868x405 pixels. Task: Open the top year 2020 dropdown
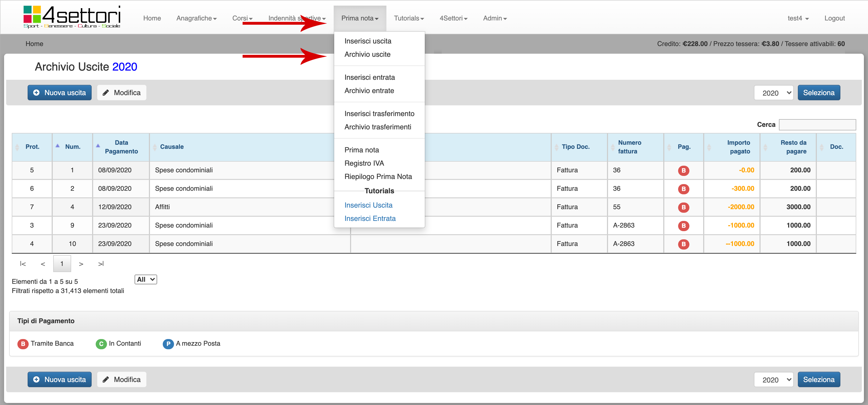pyautogui.click(x=774, y=93)
